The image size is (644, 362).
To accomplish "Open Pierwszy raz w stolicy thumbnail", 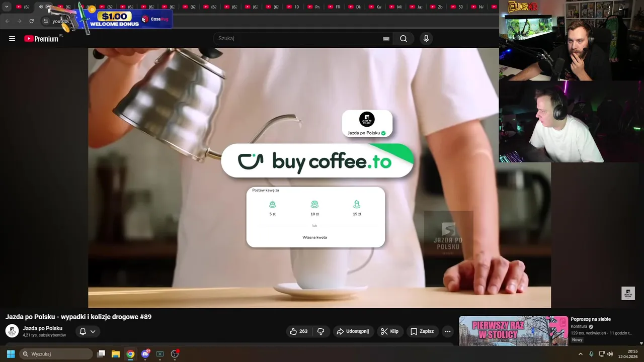I will coord(513,331).
